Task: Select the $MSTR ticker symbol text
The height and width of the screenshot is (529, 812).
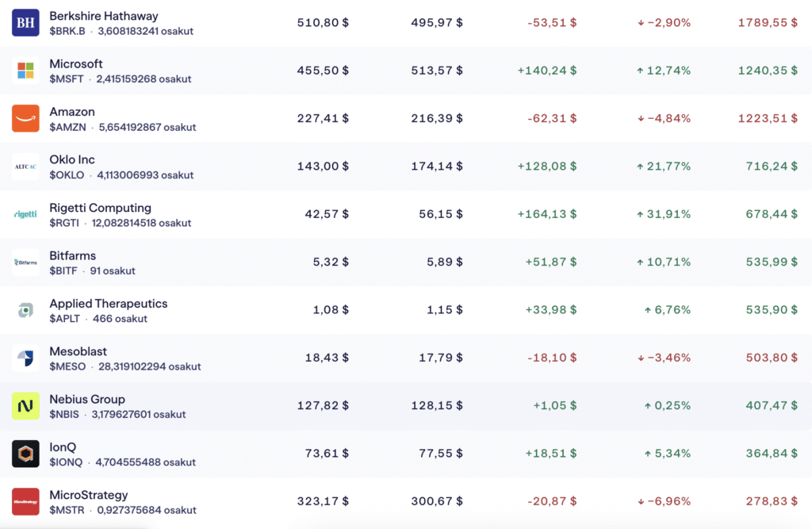Action: click(66, 510)
